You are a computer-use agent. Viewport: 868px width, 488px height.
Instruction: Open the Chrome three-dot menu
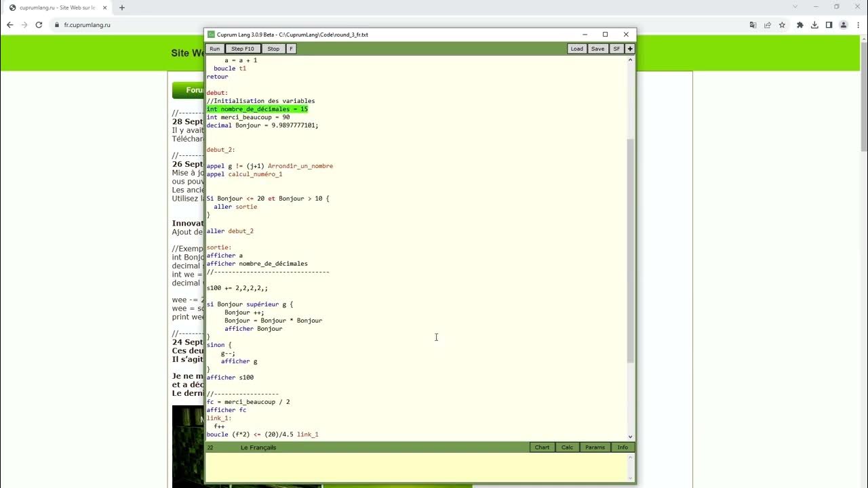[858, 25]
